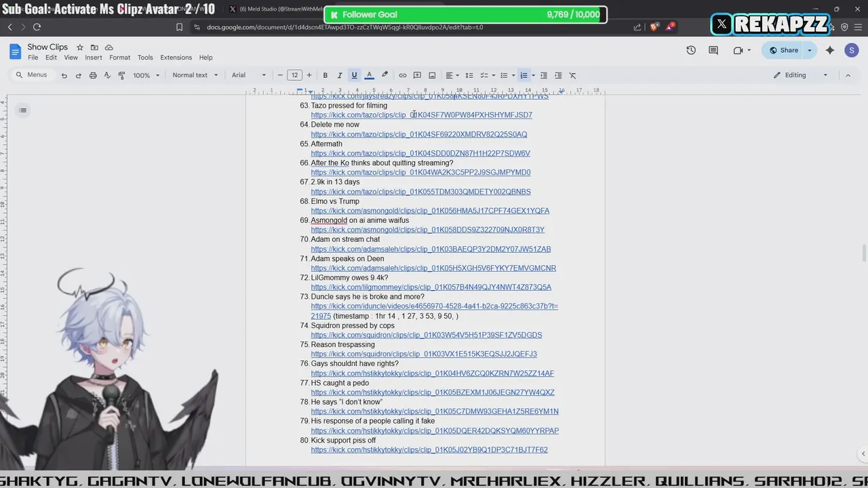Viewport: 868px width, 488px height.
Task: Open the Normal text style dropdown
Action: tap(195, 75)
